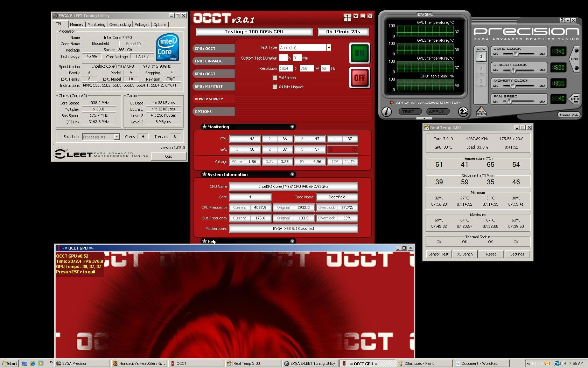Toggle AUTO fan speed in Precision

pos(574,99)
